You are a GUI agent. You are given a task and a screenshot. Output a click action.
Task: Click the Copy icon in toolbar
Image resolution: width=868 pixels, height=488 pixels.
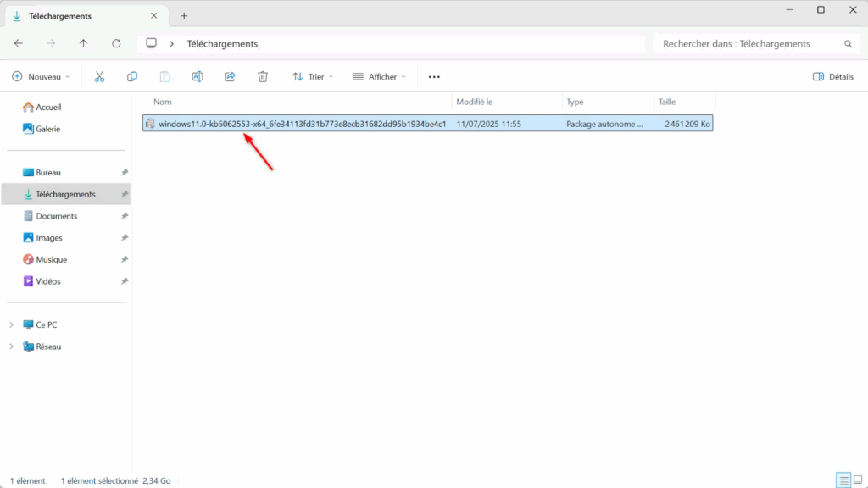[x=132, y=77]
